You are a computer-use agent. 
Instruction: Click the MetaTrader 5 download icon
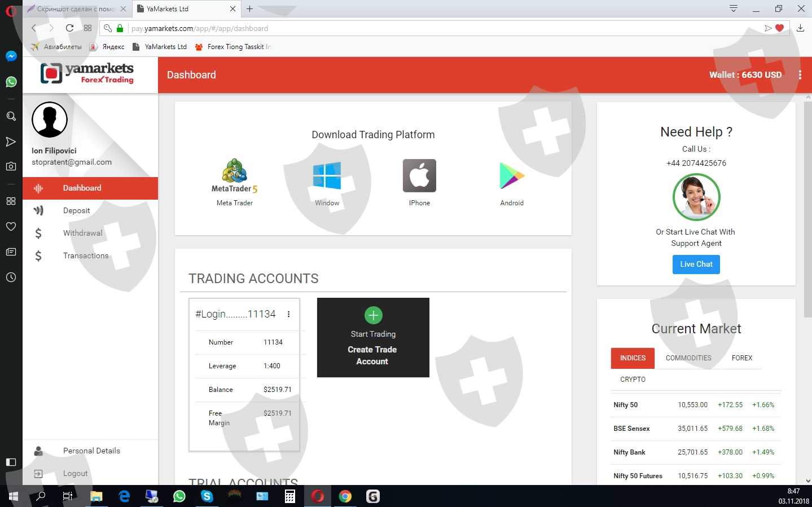(x=234, y=175)
